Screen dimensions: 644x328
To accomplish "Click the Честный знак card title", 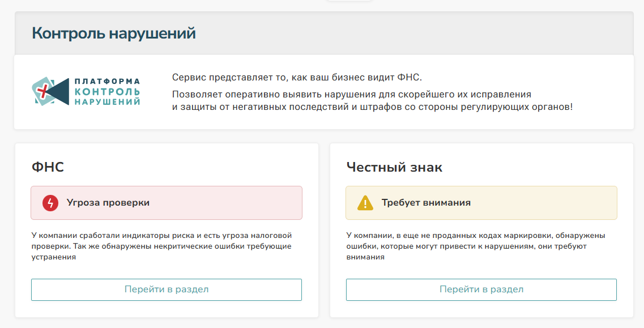I will (x=394, y=167).
